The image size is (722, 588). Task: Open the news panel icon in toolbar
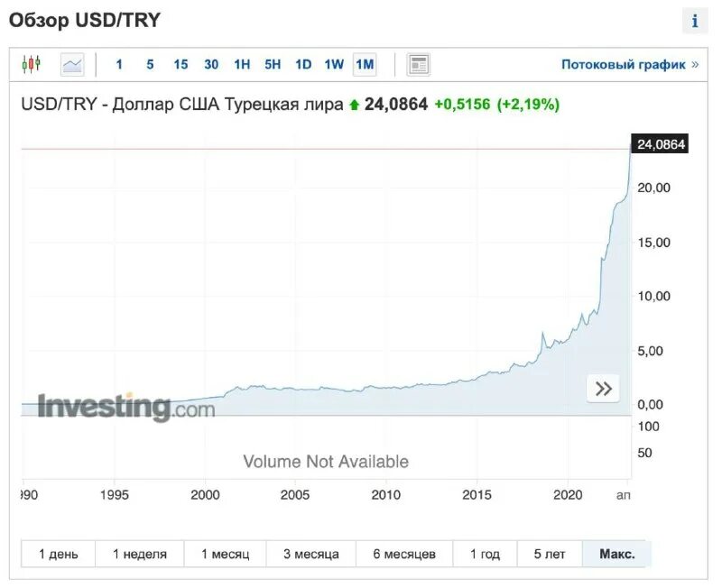418,64
